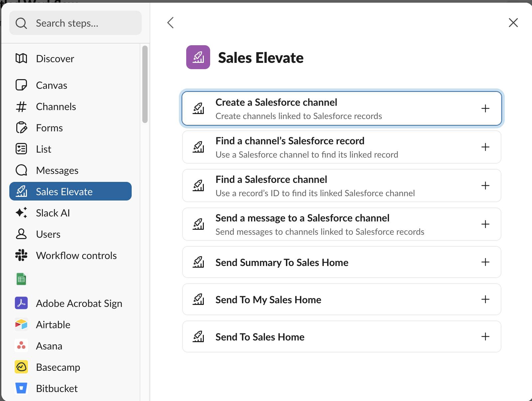The height and width of the screenshot is (401, 532).
Task: Select the Canvas sidebar icon
Action: point(21,85)
